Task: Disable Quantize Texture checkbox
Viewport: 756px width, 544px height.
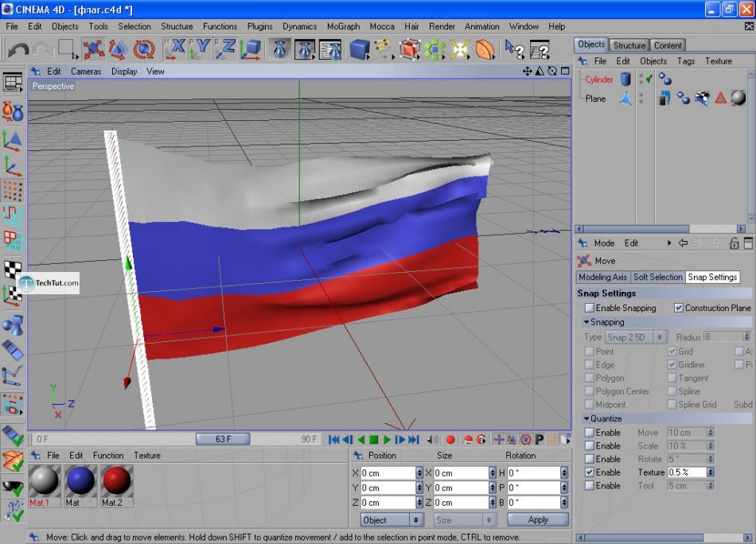Action: coord(589,472)
